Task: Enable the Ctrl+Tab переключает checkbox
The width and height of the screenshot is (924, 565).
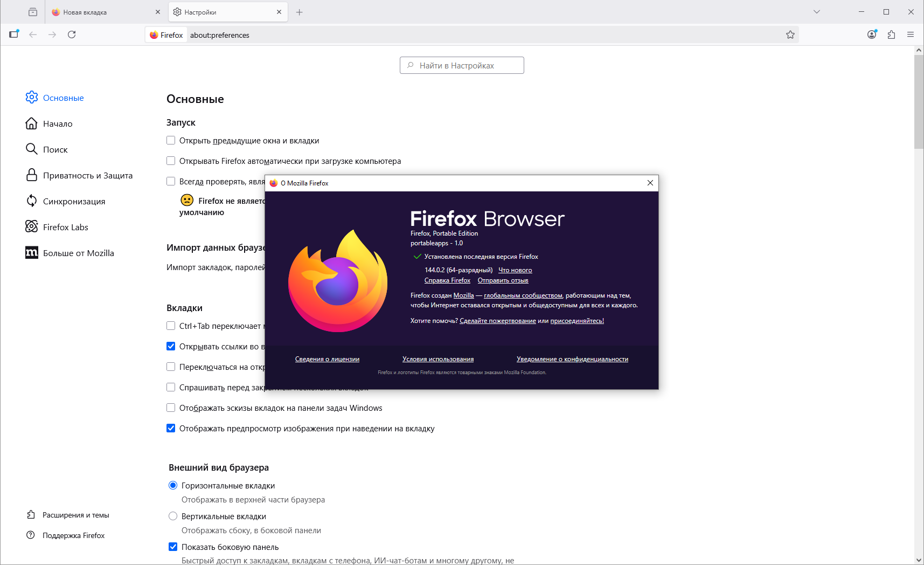Action: tap(171, 326)
